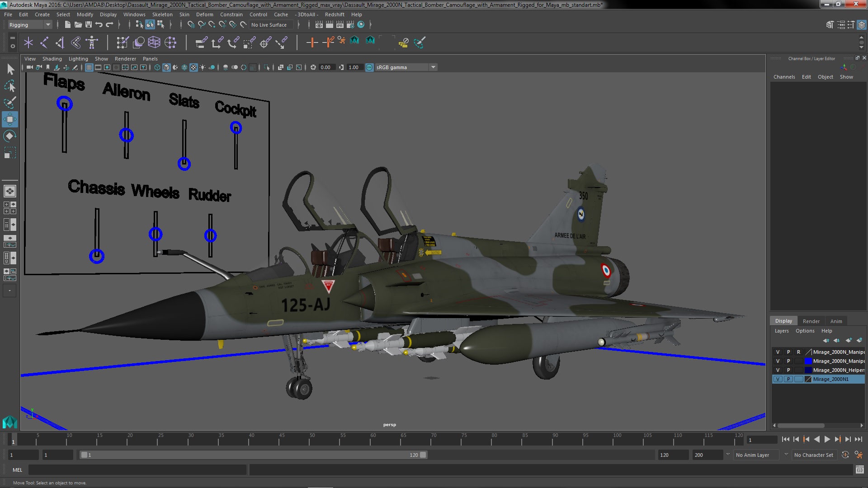The height and width of the screenshot is (488, 868).
Task: Open the viewport Shading menu
Action: pos(52,59)
